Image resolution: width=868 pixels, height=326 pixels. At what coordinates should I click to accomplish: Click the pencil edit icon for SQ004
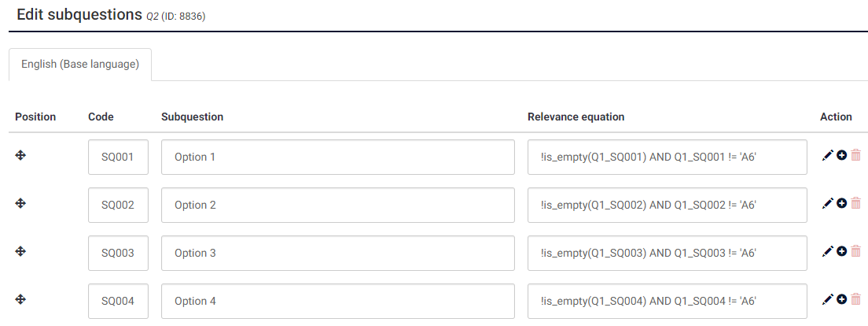point(827,299)
